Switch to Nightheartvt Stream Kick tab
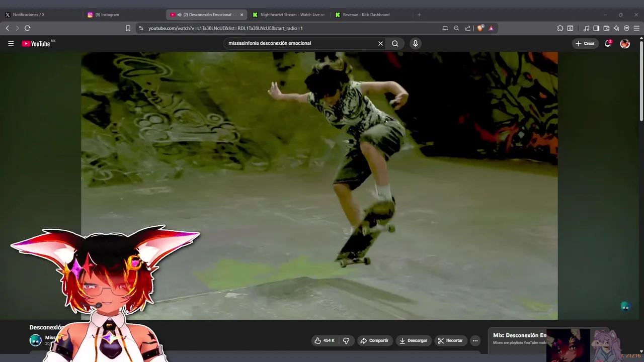 (289, 15)
